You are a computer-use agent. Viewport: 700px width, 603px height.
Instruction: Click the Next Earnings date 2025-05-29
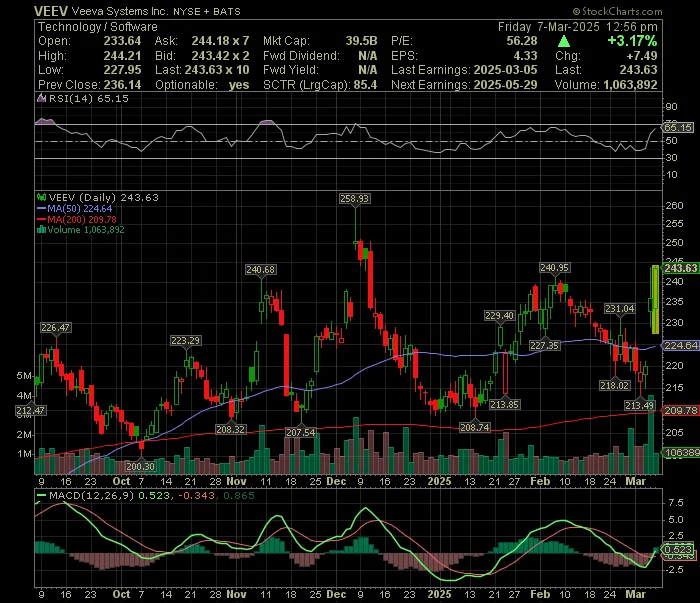(505, 85)
